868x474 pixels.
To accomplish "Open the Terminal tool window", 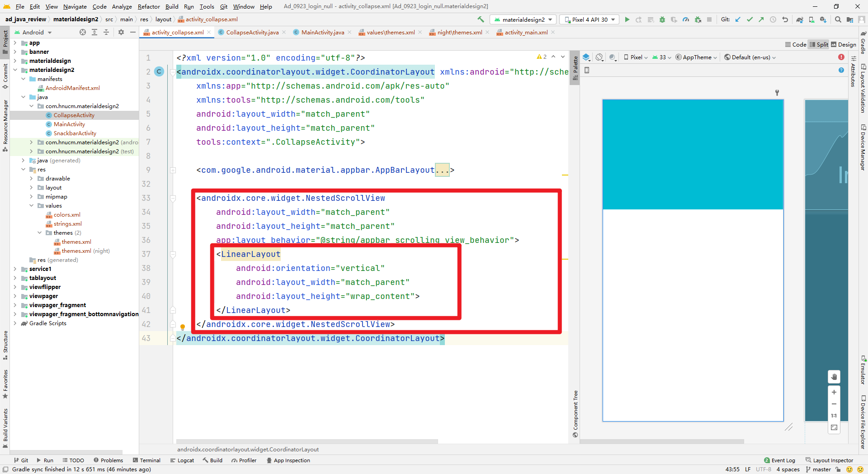I will 146,460.
